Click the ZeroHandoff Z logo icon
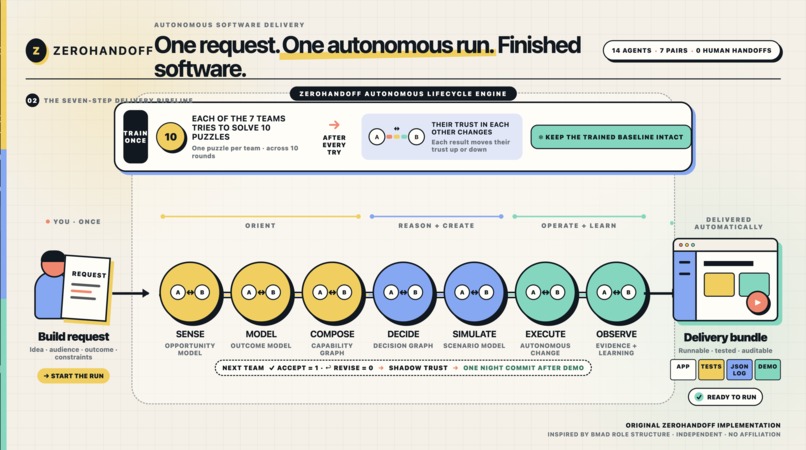Viewport: 806px width, 450px height. click(36, 50)
